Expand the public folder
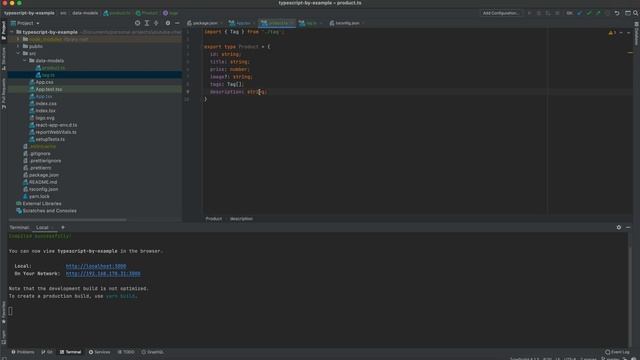 coord(18,46)
